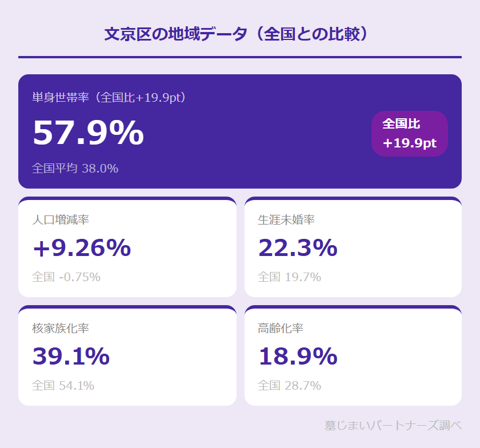
Task: Select the 22.3% unmarried rate value
Action: [297, 247]
